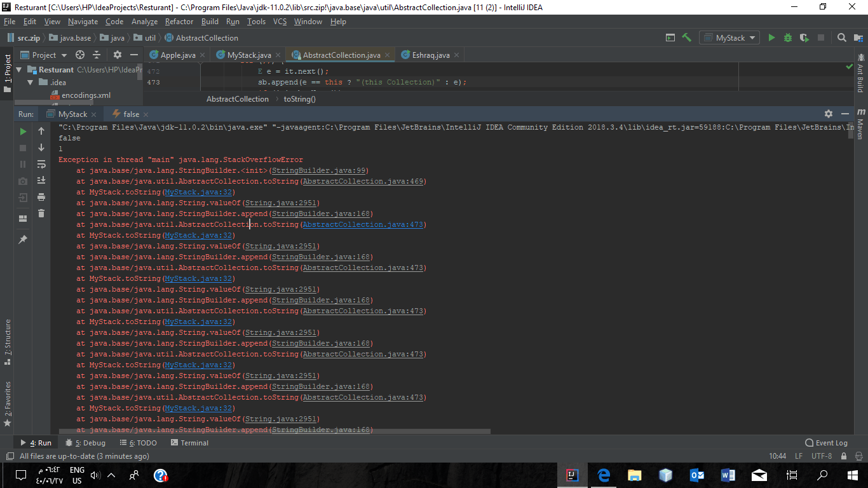Image resolution: width=868 pixels, height=488 pixels.
Task: Toggle tool window bars via the status bar corner icon
Action: (x=10, y=456)
